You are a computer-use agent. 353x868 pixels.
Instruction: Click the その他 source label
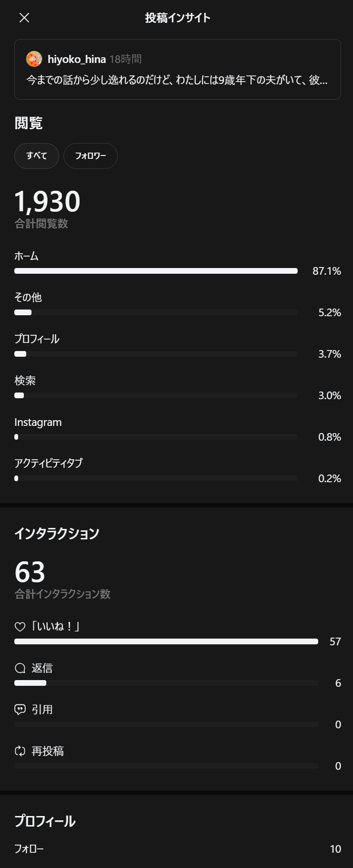coord(28,298)
